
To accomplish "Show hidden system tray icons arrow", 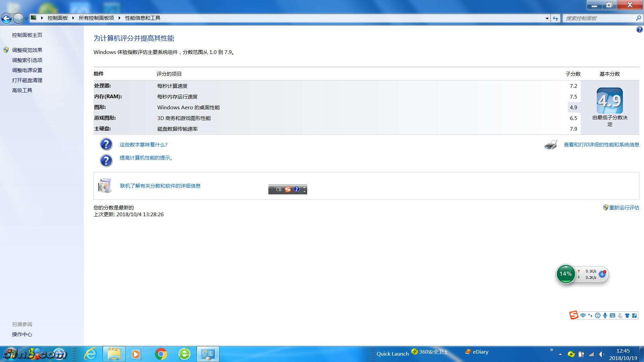I will (560, 354).
